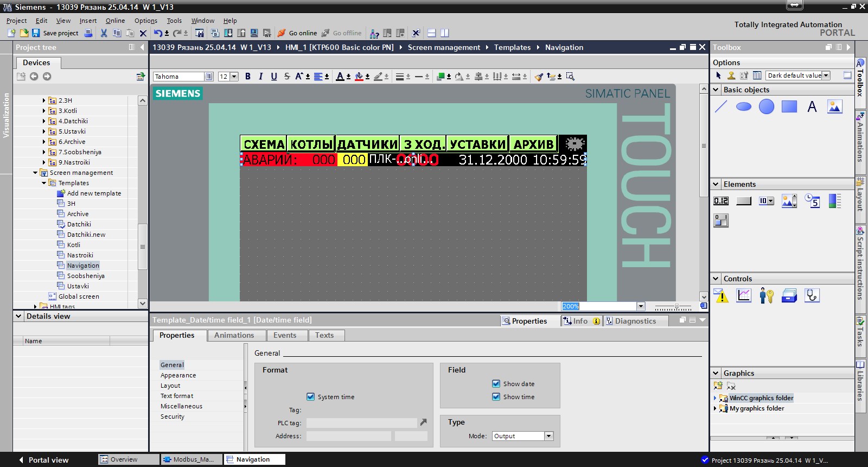Image resolution: width=868 pixels, height=467 pixels.
Task: Switch to the Texts tab
Action: pos(324,336)
